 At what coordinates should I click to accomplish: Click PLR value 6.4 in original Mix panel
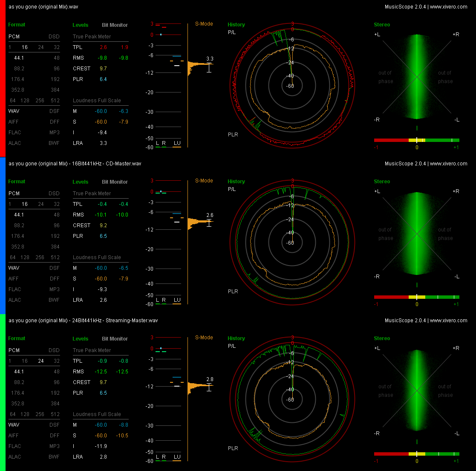(103, 79)
